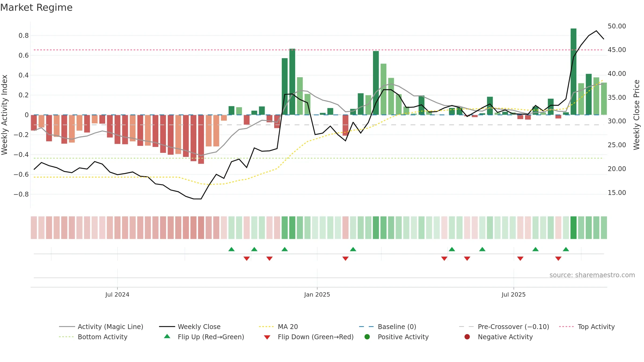Click the first red flip-down triangle marker

pos(247,258)
